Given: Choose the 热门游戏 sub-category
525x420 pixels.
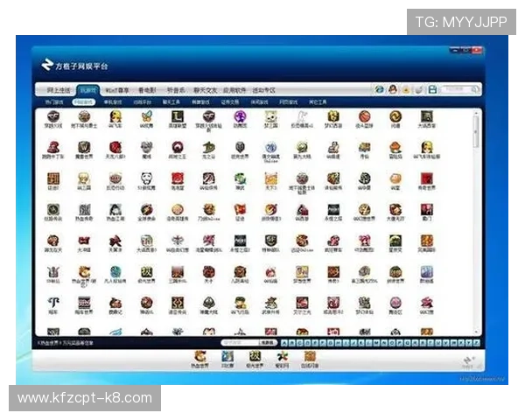Looking at the screenshot, I should point(54,102).
